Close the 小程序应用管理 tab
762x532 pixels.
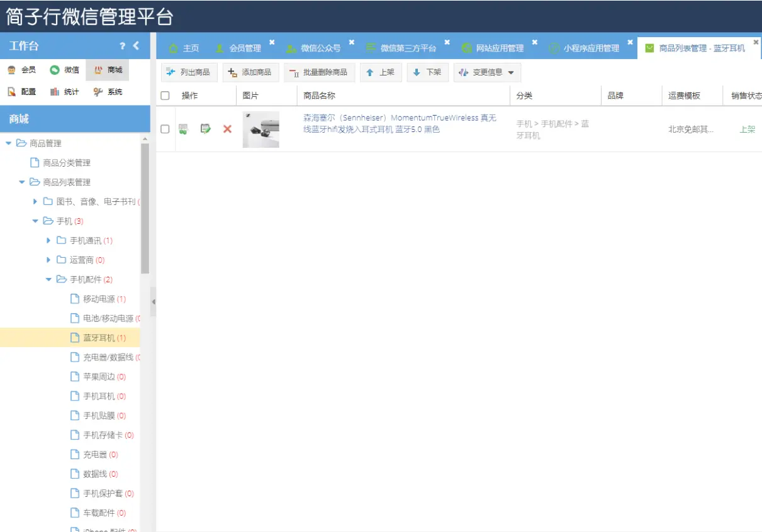pos(629,42)
